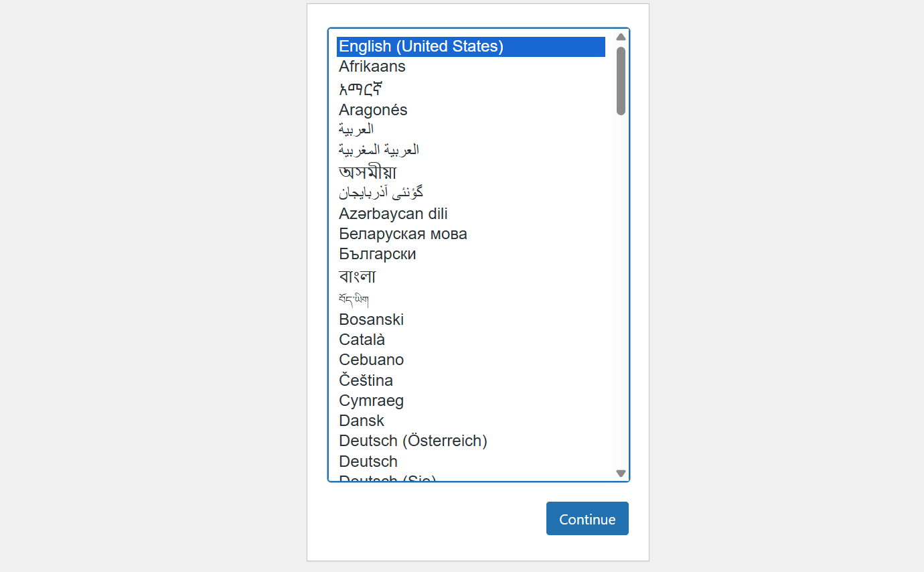Select the Amharic script language option
924x572 pixels.
[x=360, y=88]
